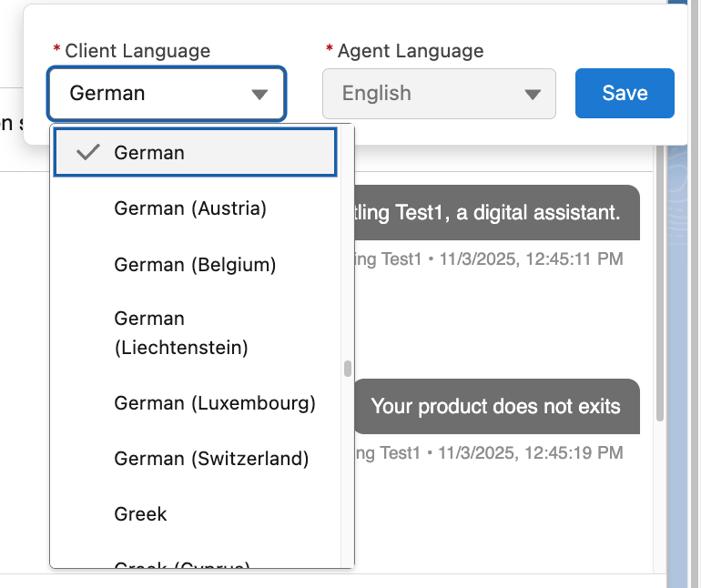
Task: Choose the German (Belgium) option
Action: [x=195, y=265]
